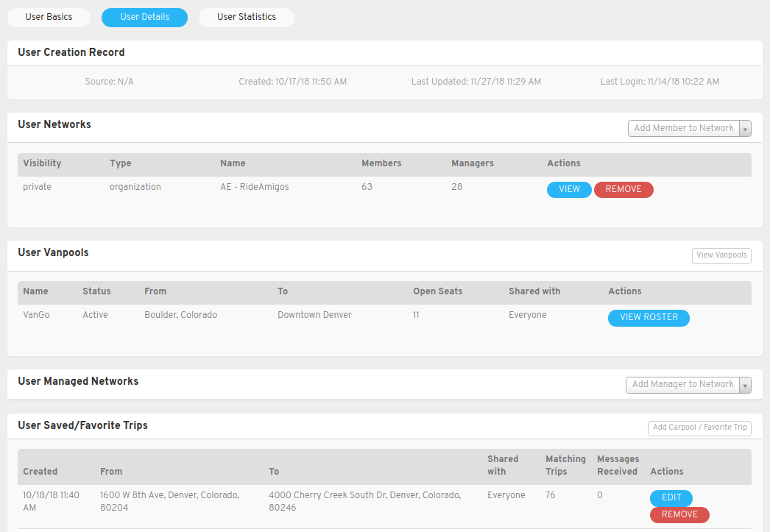Click the 'Active' vanpool status
The height and width of the screenshot is (532, 770).
tap(95, 315)
